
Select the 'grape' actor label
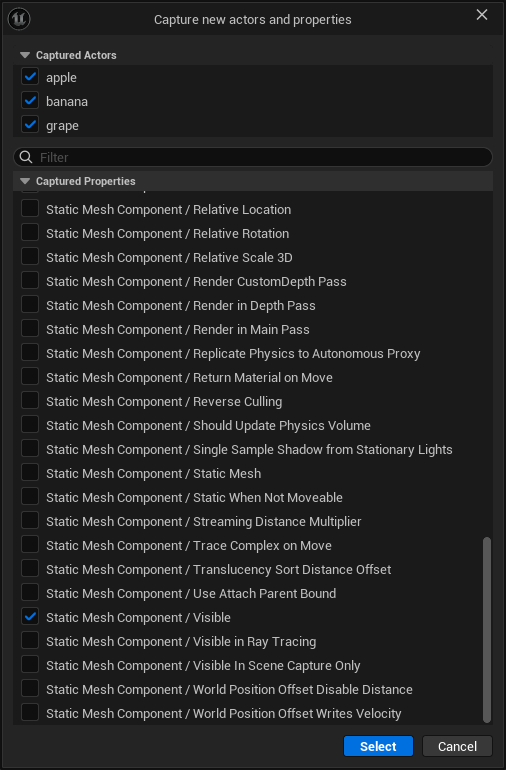coord(62,126)
